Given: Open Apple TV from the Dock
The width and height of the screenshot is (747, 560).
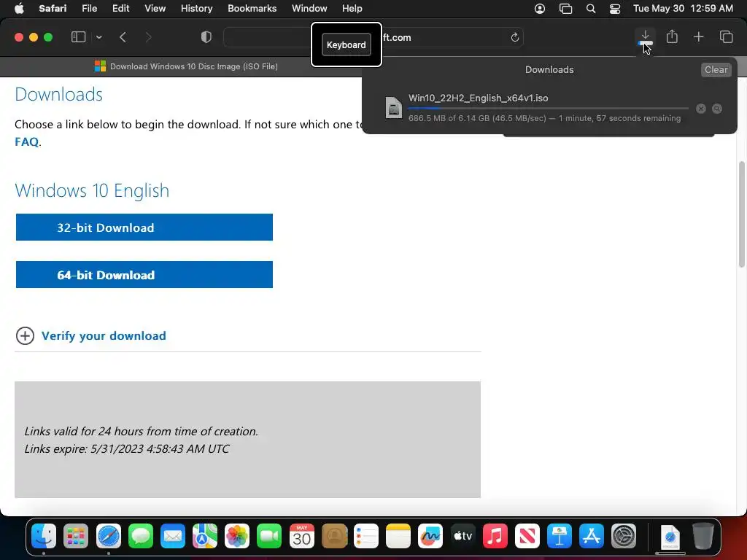Looking at the screenshot, I should [x=462, y=536].
